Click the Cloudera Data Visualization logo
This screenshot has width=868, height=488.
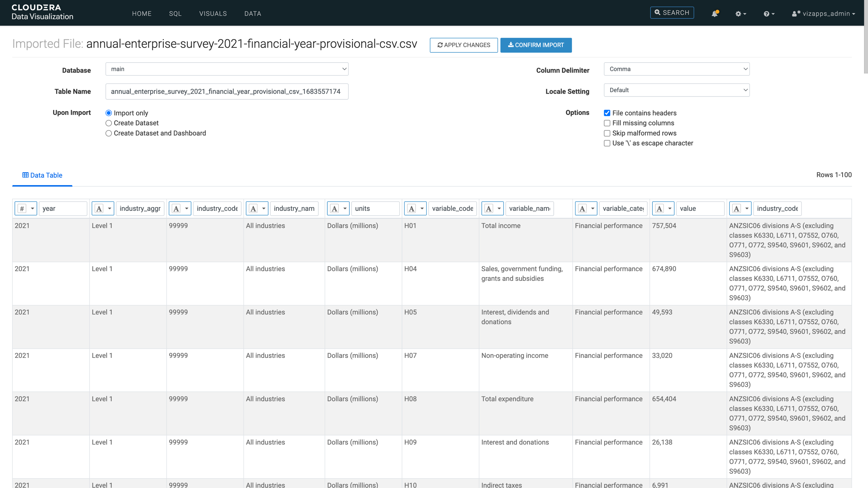tap(42, 12)
